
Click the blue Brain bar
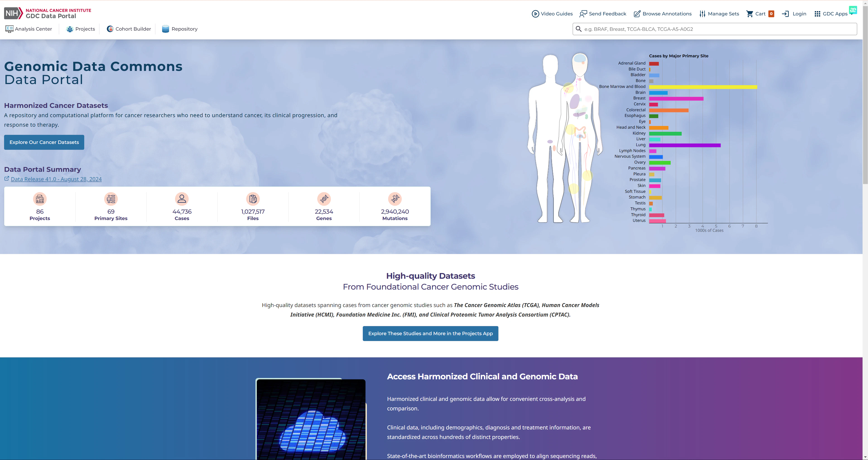[x=658, y=93]
